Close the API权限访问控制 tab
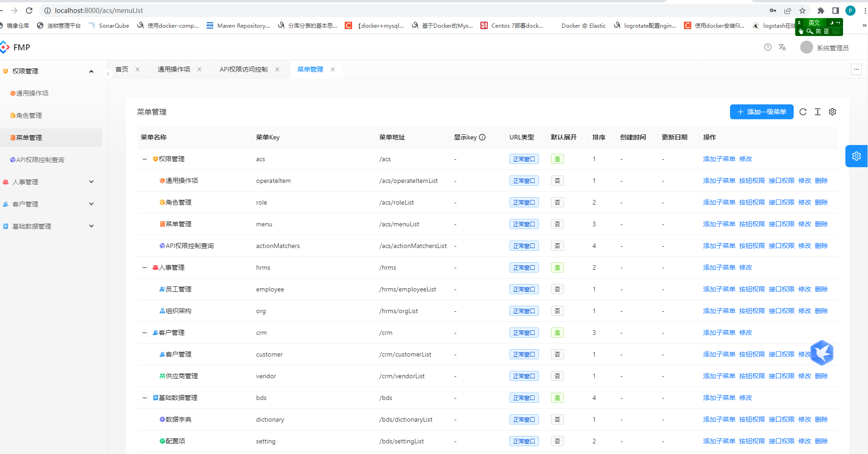868x454 pixels. pos(277,69)
